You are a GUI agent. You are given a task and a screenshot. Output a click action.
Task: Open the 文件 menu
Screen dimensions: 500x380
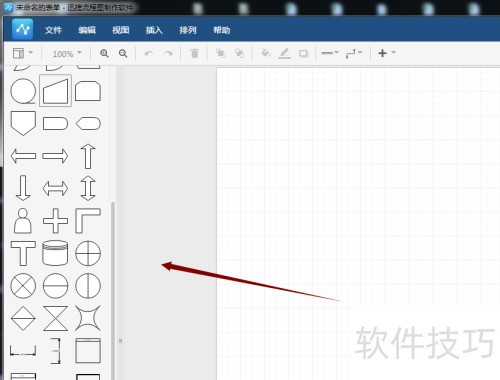(53, 30)
